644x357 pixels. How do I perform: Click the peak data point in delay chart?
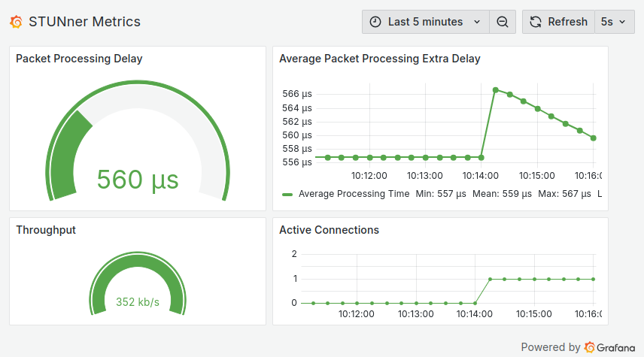point(496,89)
